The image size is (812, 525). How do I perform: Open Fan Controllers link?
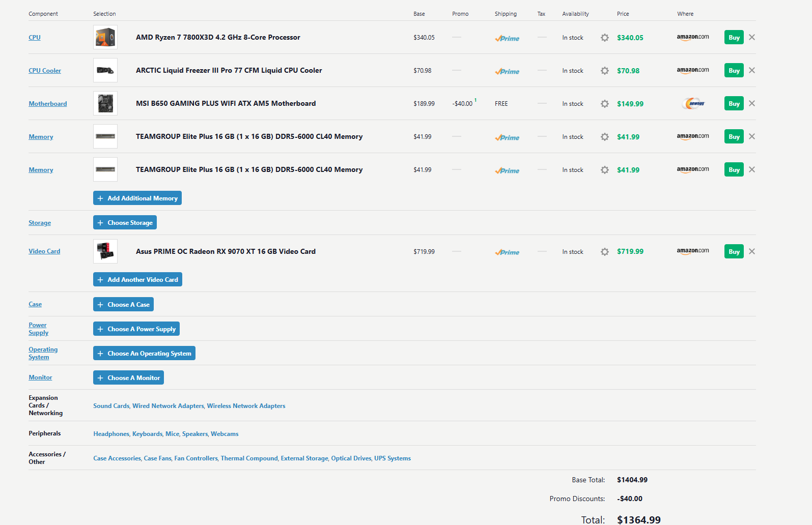click(x=196, y=458)
